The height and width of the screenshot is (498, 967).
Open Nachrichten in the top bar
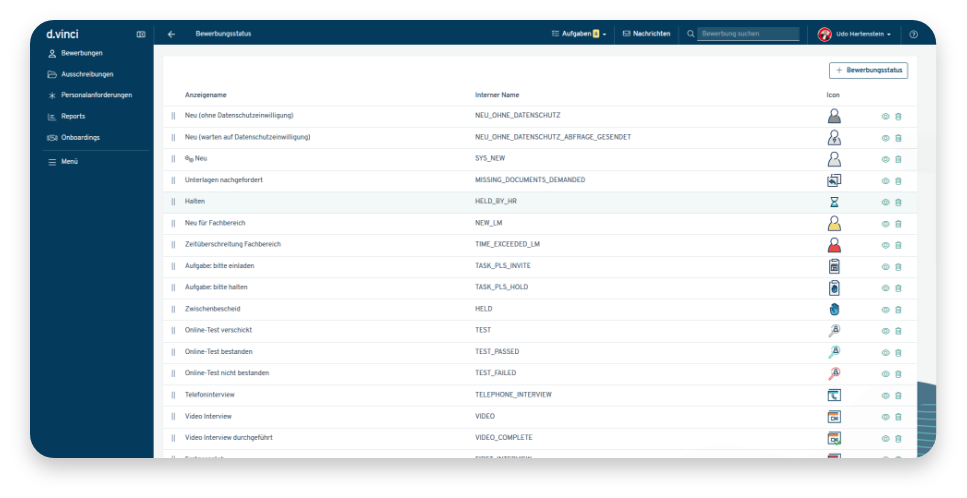(646, 34)
